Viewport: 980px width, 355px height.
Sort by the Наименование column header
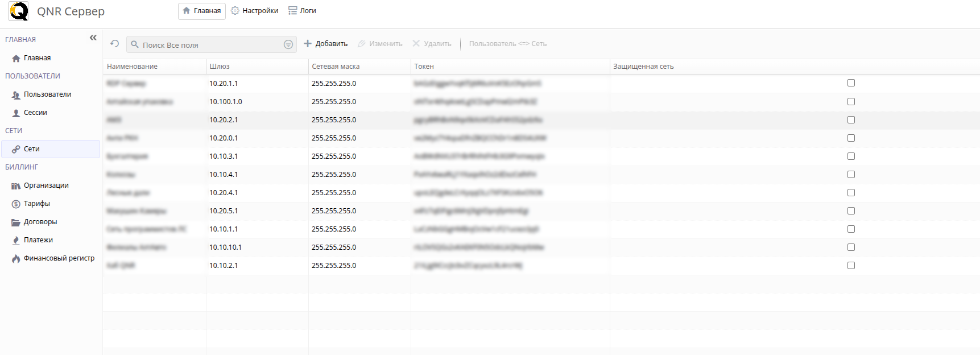154,67
